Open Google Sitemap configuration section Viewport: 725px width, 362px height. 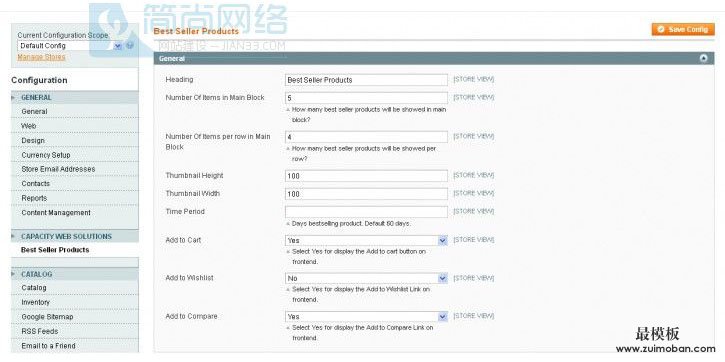pyautogui.click(x=47, y=317)
